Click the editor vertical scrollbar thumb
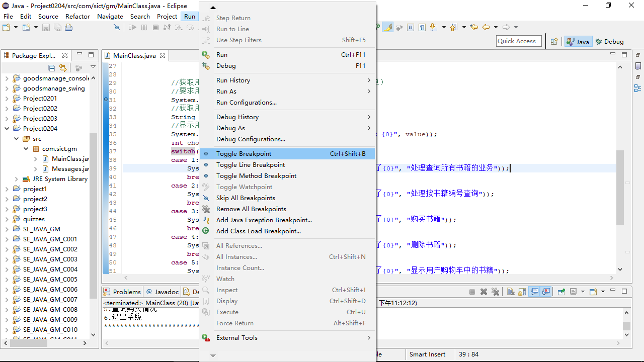The image size is (644, 362). [620, 188]
